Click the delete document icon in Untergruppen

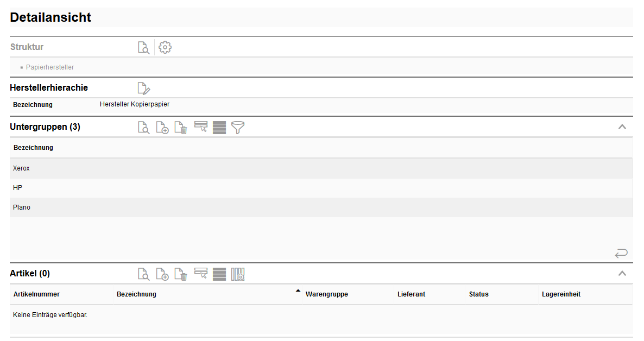pos(181,128)
